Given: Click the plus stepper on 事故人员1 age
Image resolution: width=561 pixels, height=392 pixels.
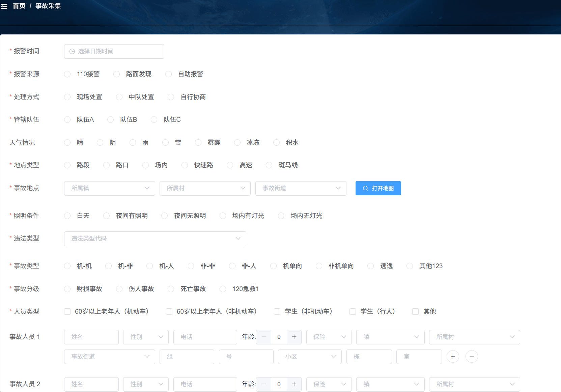Looking at the screenshot, I should pos(294,337).
